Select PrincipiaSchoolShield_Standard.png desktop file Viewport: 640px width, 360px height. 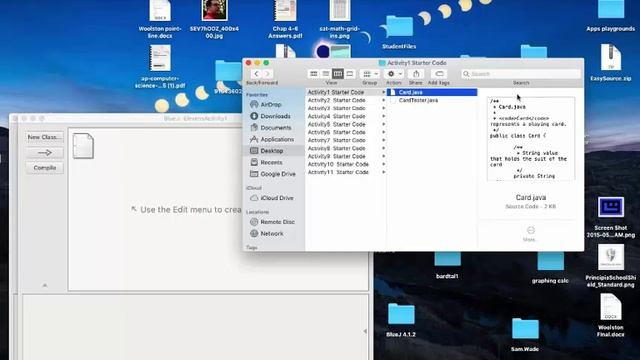[x=611, y=266]
